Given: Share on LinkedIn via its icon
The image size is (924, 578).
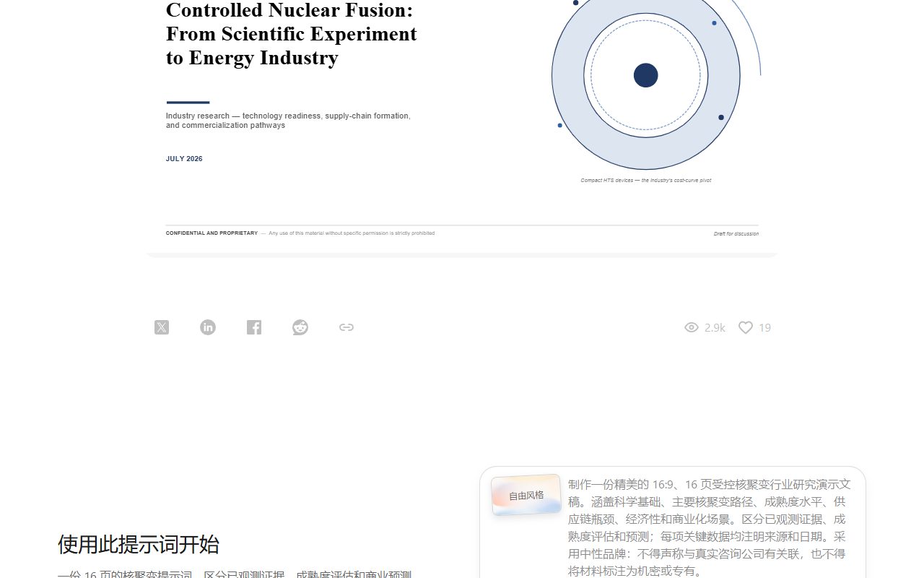Looking at the screenshot, I should point(208,327).
